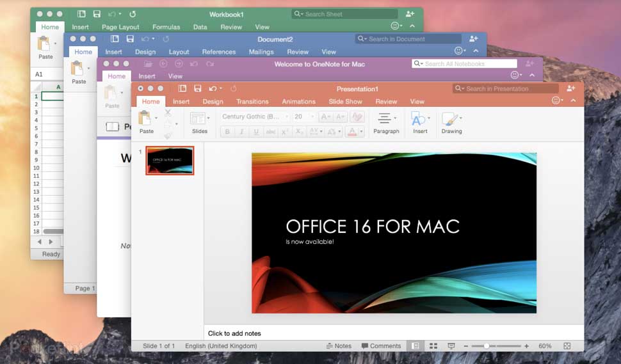The height and width of the screenshot is (364, 621).
Task: Toggle Bold in the PowerPoint ribbon
Action: [x=227, y=132]
